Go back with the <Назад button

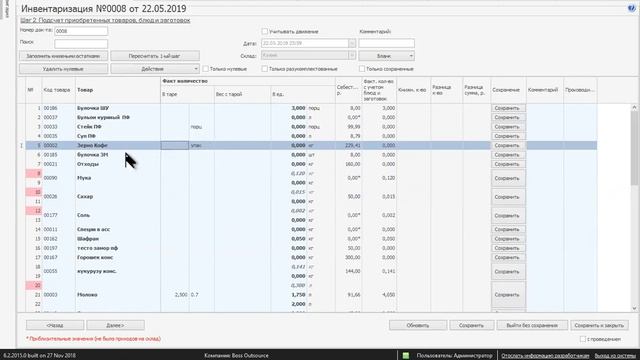click(55, 325)
